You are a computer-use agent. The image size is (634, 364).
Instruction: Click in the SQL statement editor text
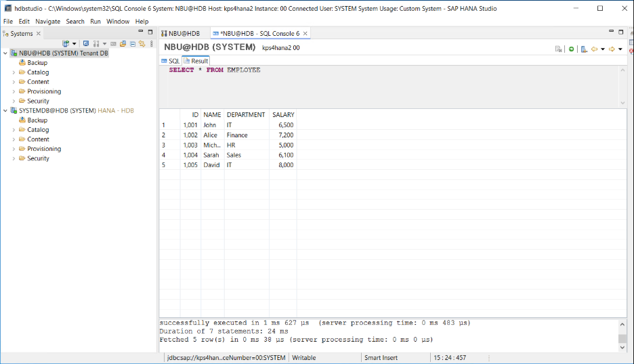pyautogui.click(x=215, y=70)
